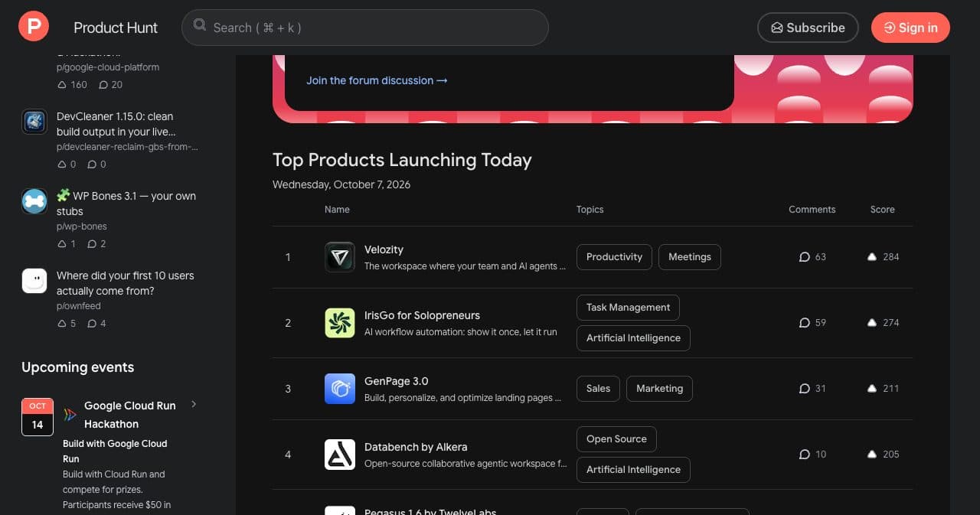
Task: Open the Databench by Alkera logo
Action: tap(340, 455)
